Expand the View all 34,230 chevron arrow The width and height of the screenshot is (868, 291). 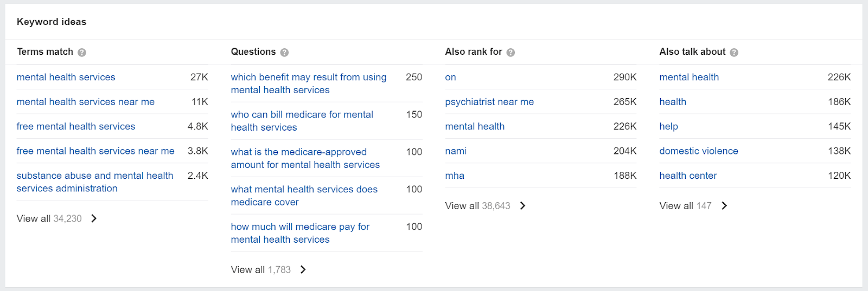(x=94, y=218)
